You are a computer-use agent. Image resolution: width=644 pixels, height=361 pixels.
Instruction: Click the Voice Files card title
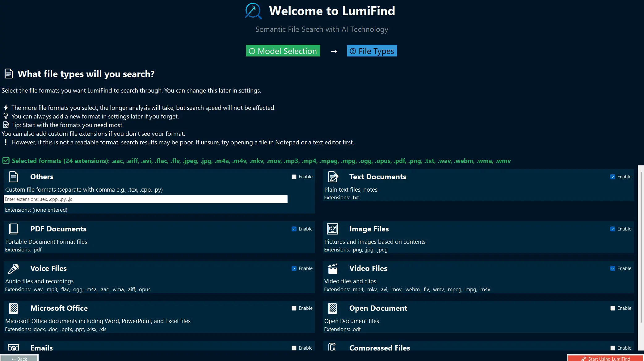point(48,268)
